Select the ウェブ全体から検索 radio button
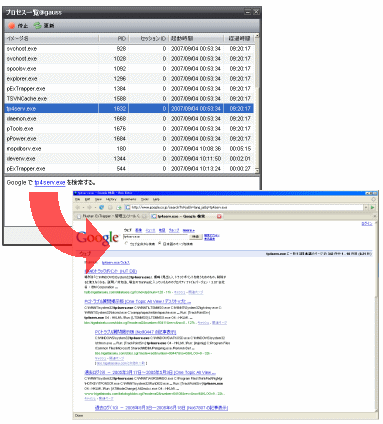383x424 pixels. [x=126, y=244]
